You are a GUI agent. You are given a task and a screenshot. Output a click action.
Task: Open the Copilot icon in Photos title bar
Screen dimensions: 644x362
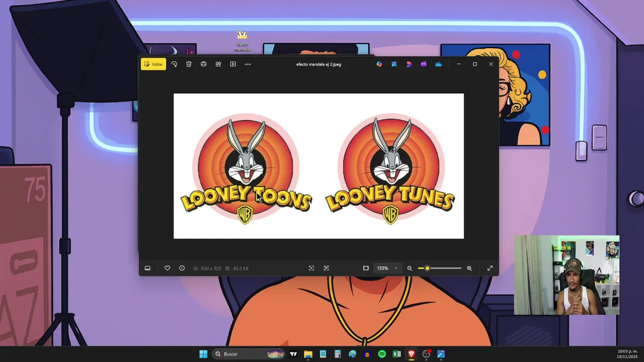tap(379, 64)
